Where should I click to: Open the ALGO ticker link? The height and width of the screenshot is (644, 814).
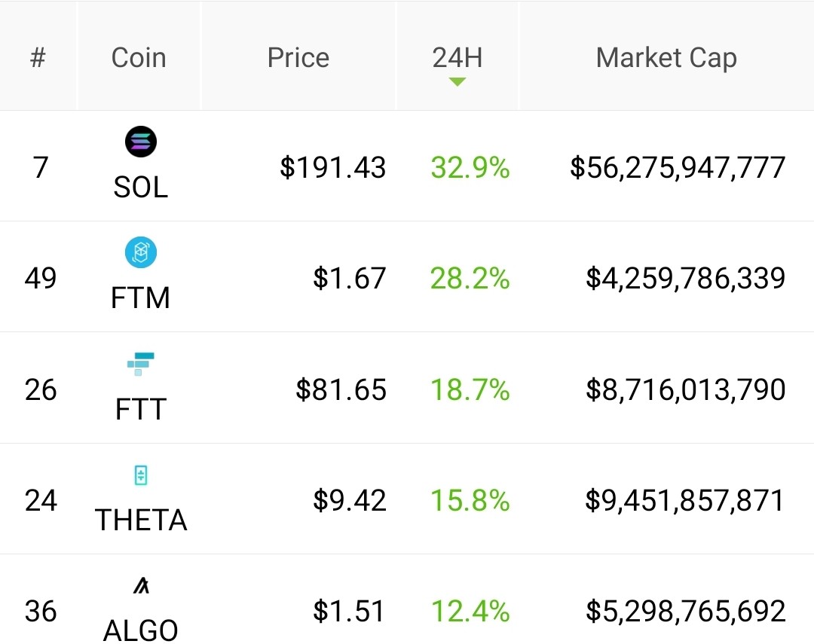[x=141, y=630]
